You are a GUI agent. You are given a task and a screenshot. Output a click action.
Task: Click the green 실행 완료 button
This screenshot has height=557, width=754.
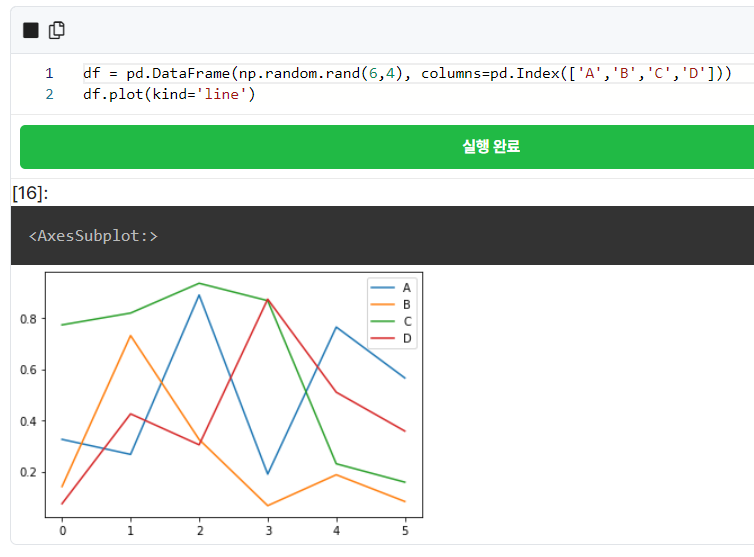coord(387,147)
